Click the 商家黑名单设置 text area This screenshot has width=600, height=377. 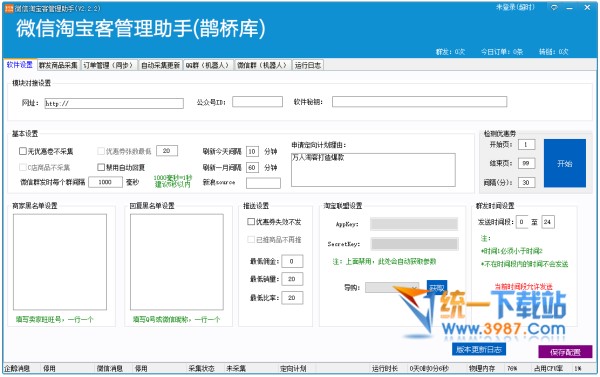[x=60, y=262]
